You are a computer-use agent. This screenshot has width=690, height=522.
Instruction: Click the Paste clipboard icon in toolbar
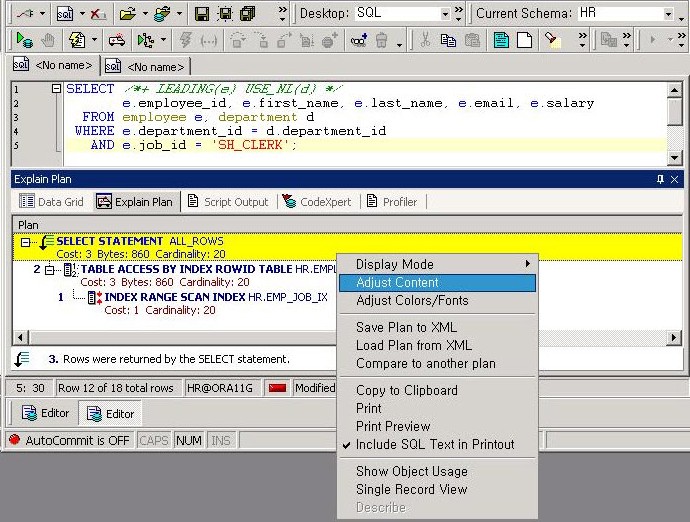472,41
